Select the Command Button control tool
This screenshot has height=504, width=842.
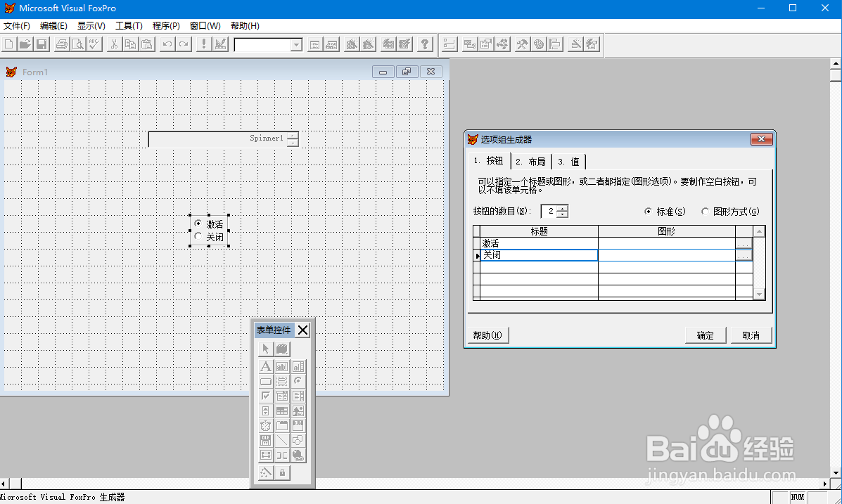tap(265, 382)
